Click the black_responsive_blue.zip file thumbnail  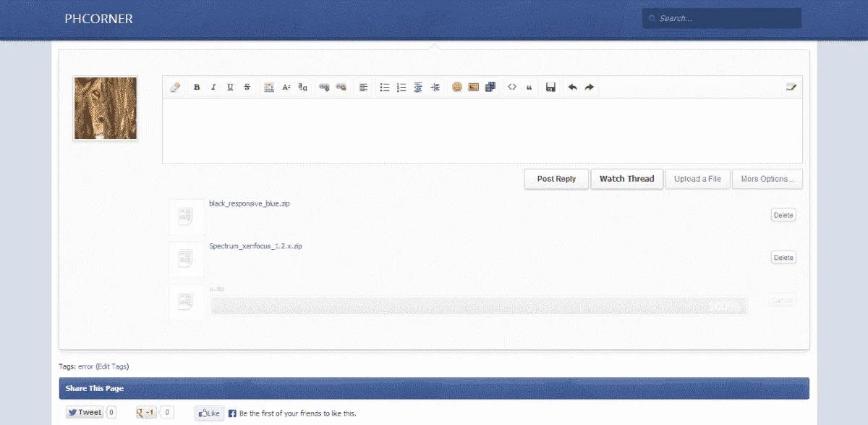(186, 217)
